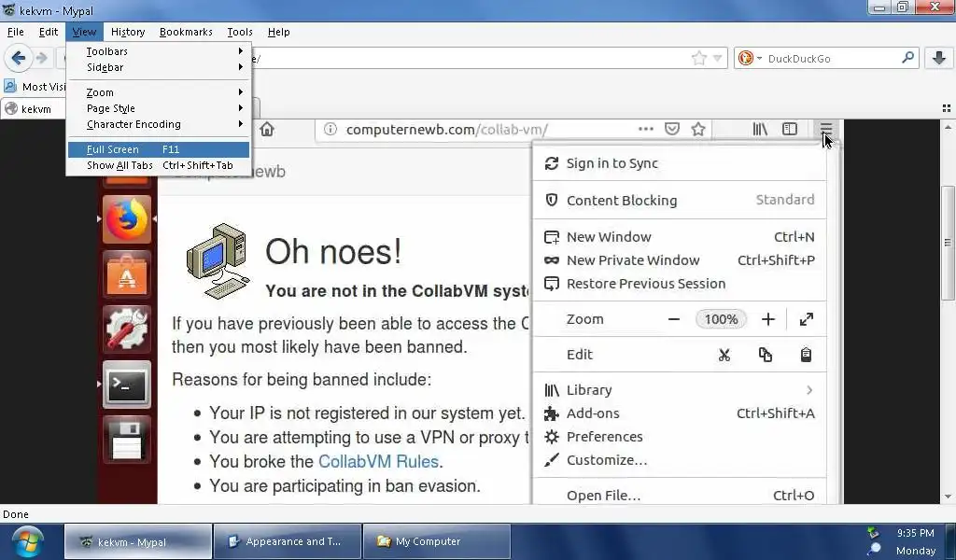Reset zoom using the 100% button
The height and width of the screenshot is (560, 956).
[x=721, y=319]
